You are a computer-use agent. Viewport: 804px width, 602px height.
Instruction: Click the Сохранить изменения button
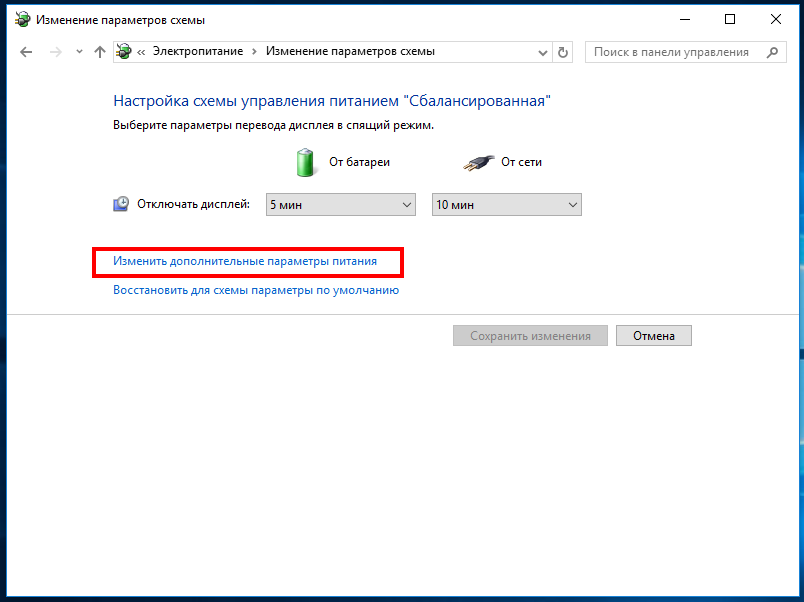pyautogui.click(x=530, y=335)
